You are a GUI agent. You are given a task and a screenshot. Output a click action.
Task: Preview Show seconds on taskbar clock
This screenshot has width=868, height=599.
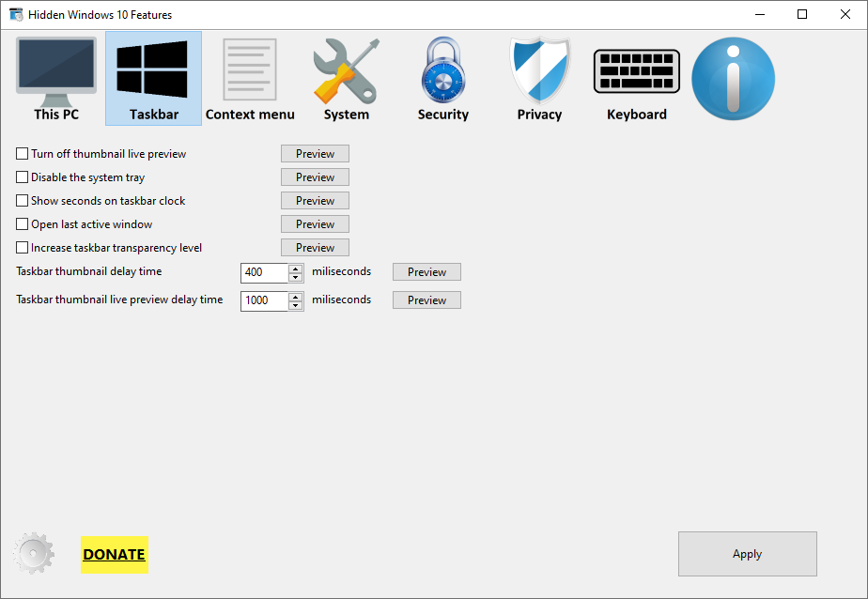pyautogui.click(x=315, y=201)
